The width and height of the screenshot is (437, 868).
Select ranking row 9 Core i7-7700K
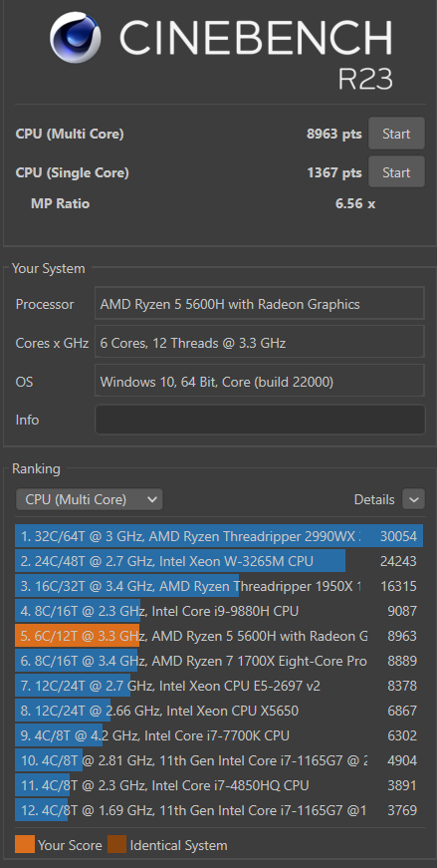[219, 735]
